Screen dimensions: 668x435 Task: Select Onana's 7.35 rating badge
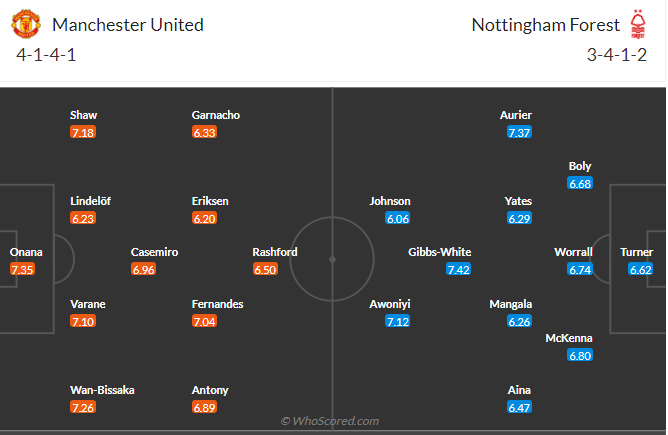pyautogui.click(x=22, y=269)
